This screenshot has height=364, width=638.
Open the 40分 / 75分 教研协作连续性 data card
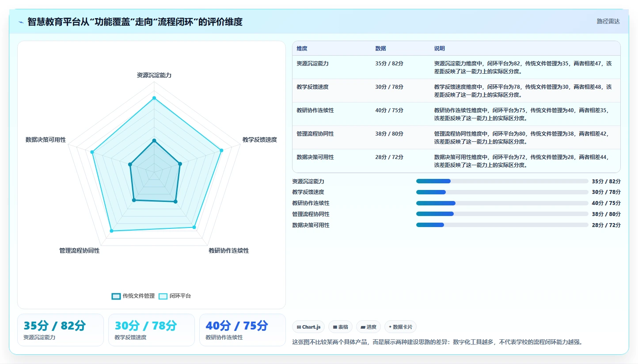(x=243, y=330)
